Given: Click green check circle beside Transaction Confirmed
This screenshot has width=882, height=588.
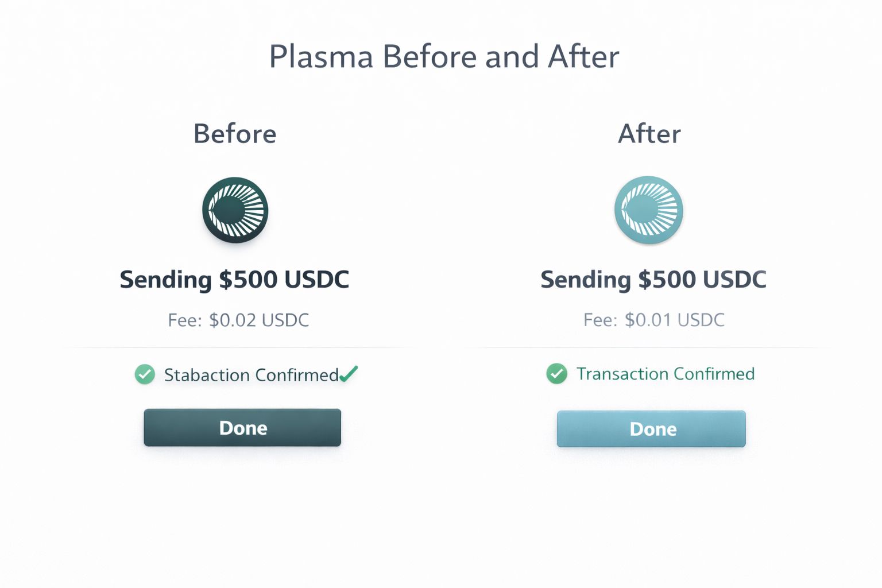Looking at the screenshot, I should [x=556, y=374].
